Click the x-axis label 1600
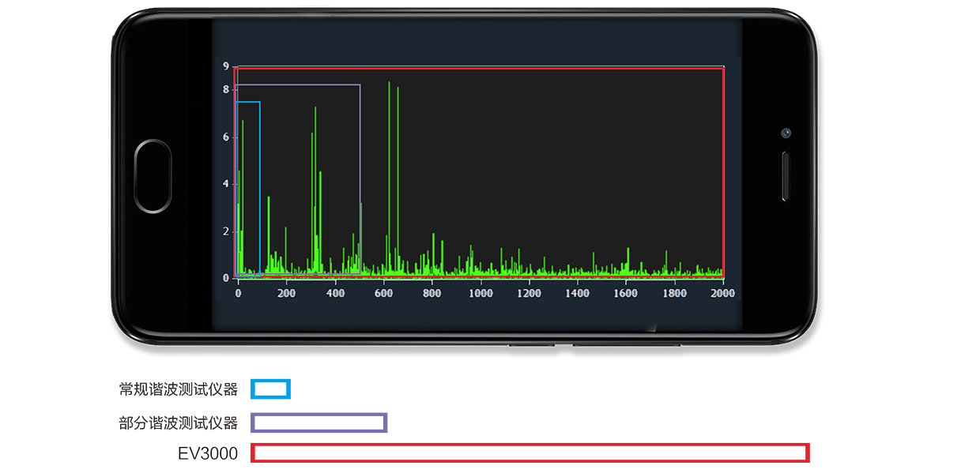 pyautogui.click(x=625, y=293)
